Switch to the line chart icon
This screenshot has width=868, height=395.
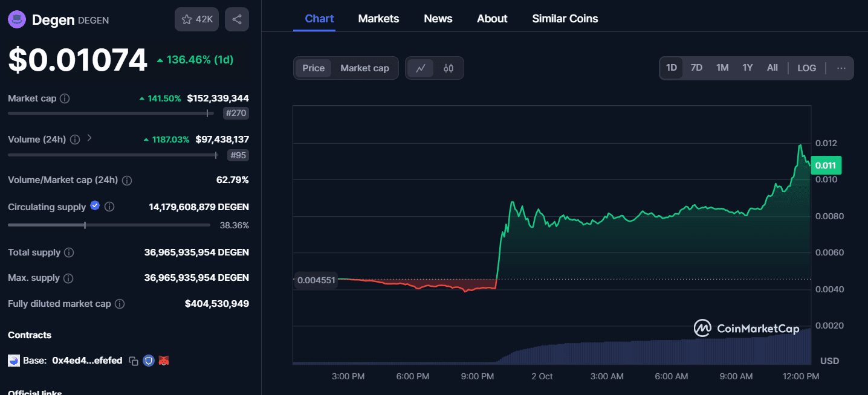pos(421,68)
